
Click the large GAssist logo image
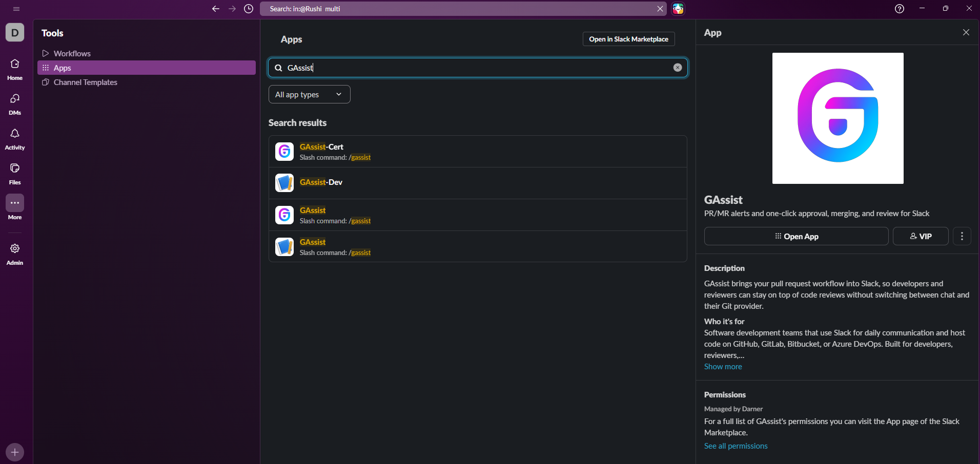(838, 118)
